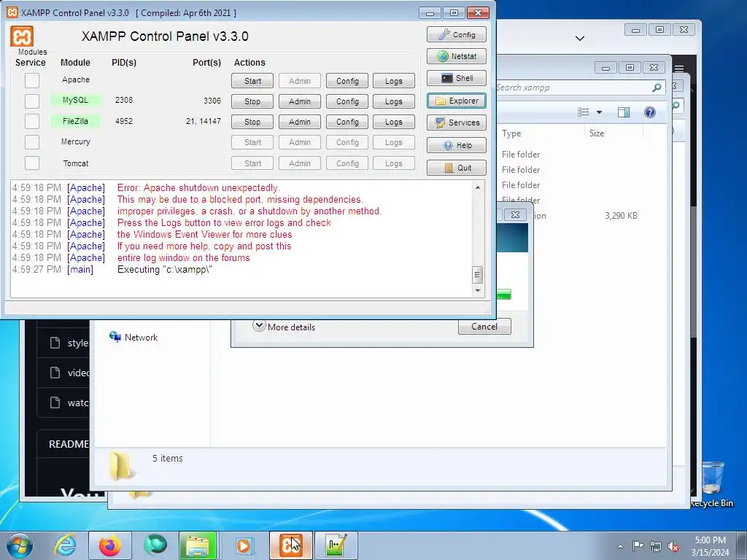The image size is (747, 560).
Task: Sort by the Type column header
Action: pos(511,133)
